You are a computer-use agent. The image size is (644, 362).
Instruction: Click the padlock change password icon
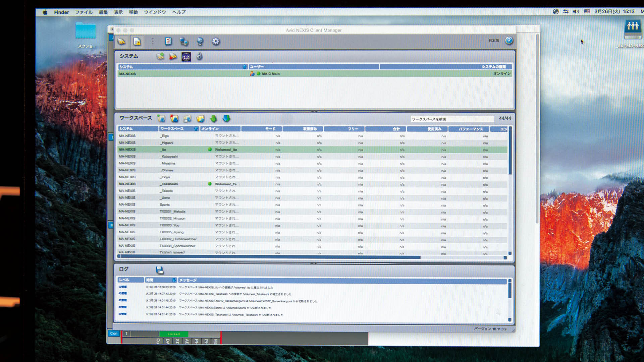tap(199, 56)
